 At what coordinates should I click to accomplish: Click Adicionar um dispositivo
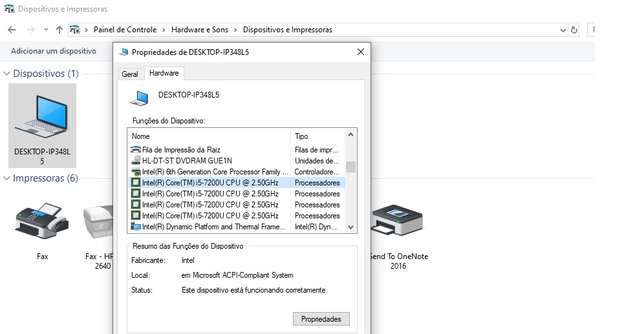(x=54, y=51)
